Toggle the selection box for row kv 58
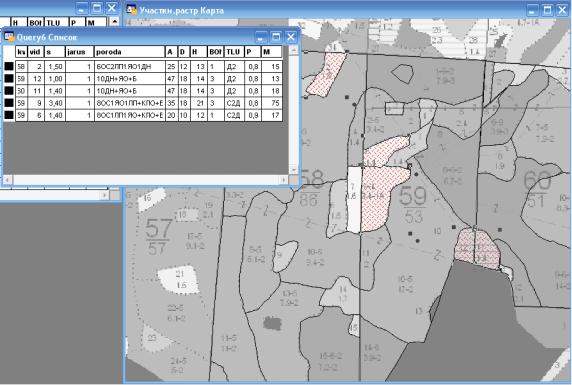Image resolution: width=572 pixels, height=385 pixels. coord(9,66)
